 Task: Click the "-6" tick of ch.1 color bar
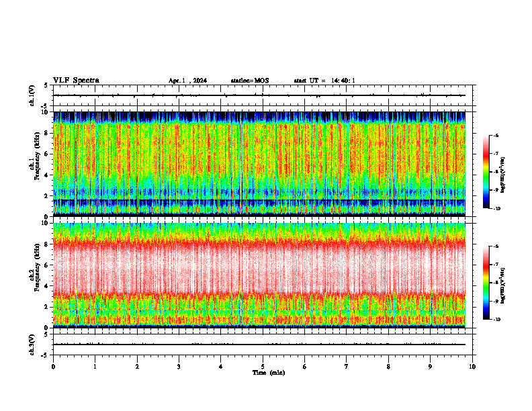tap(496, 135)
